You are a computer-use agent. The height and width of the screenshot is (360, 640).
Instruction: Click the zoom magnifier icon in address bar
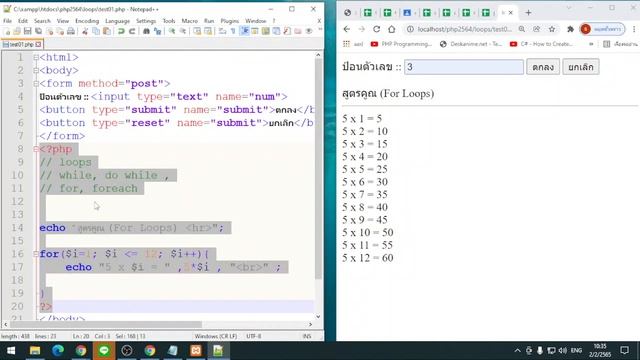[x=522, y=29]
